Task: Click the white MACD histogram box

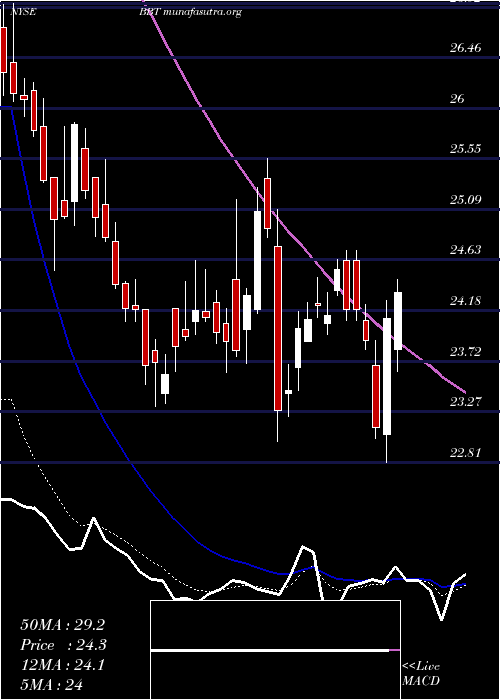Action: [275, 650]
